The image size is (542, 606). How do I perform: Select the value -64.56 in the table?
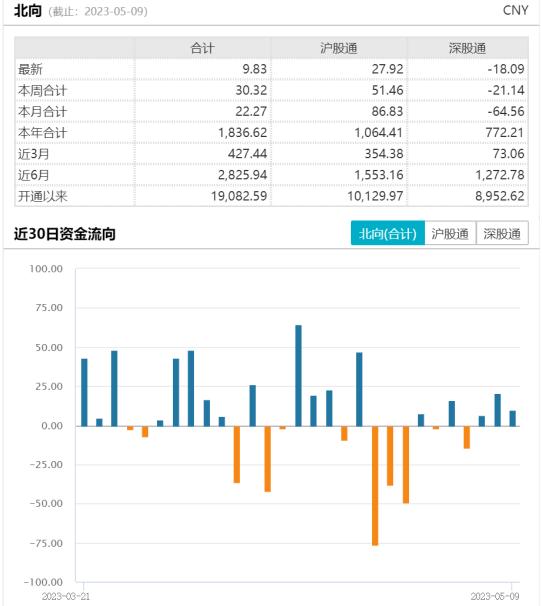click(506, 112)
